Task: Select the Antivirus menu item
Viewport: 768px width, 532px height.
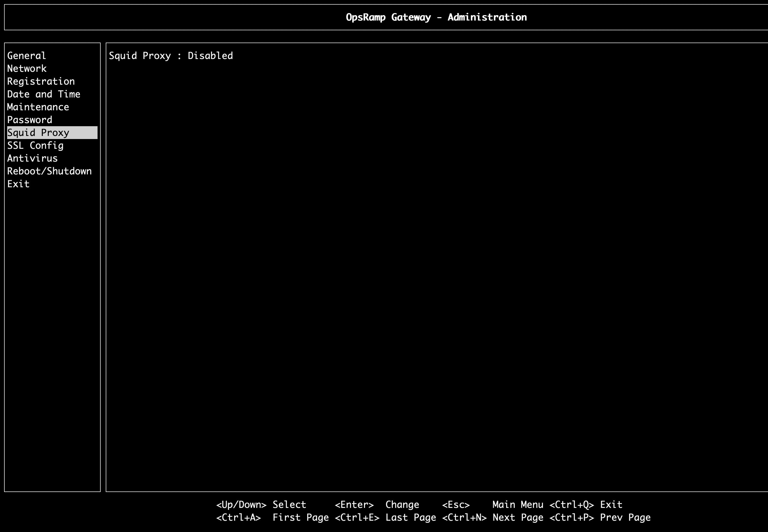Action: tap(32, 158)
